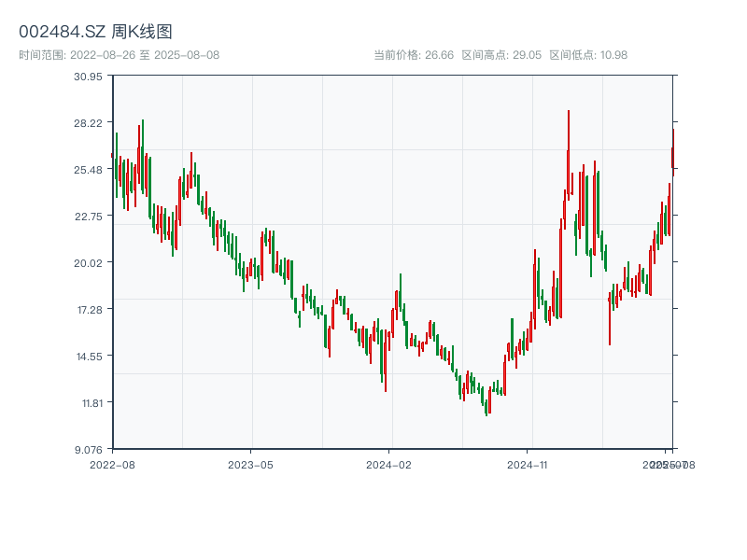The image size is (747, 560).
Task: Click the current price value 当前价格: 26.66
Action: point(414,55)
